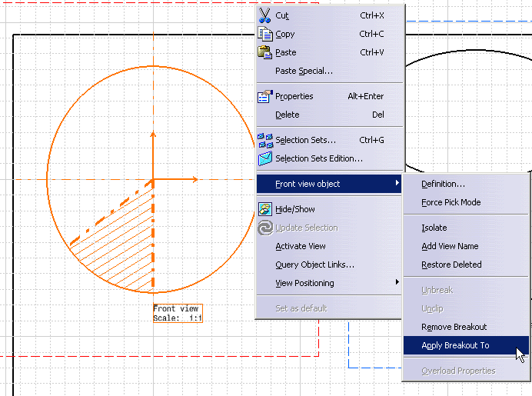
Task: Select Apply Breakout To
Action: click(x=466, y=345)
